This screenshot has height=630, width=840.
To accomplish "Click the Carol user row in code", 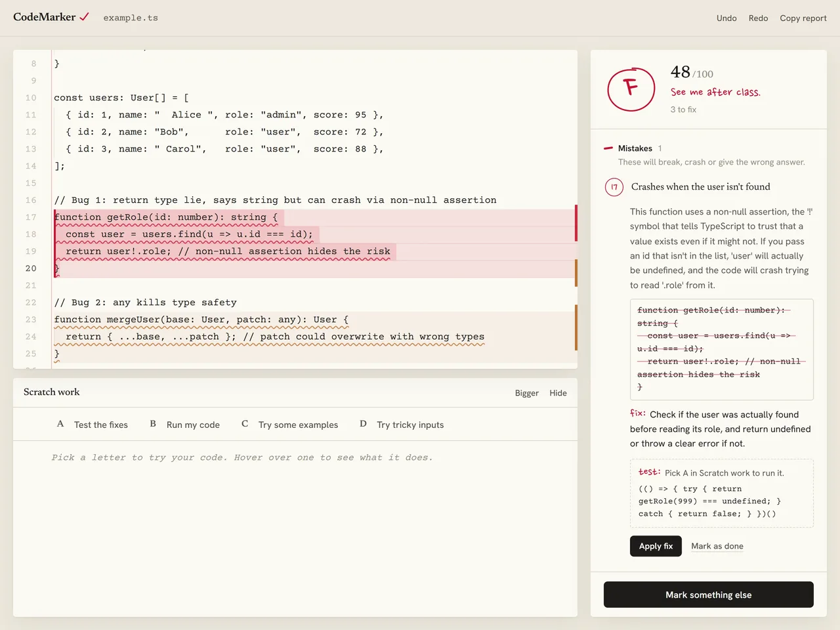I will click(x=224, y=149).
